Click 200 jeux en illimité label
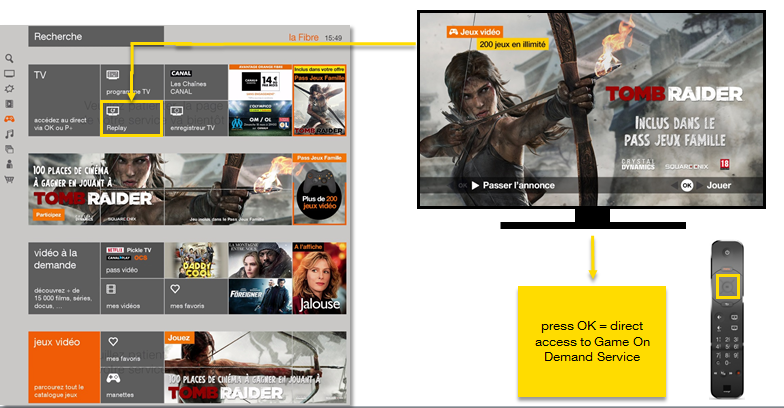 point(512,44)
